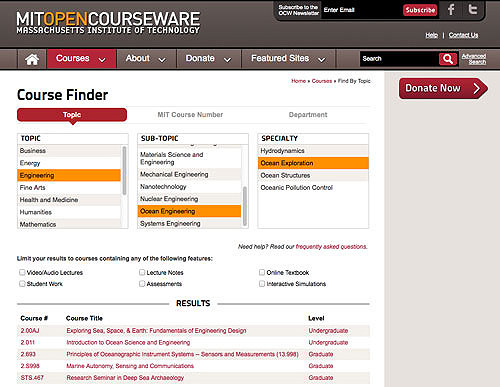Image resolution: width=500 pixels, height=387 pixels.
Task: Click the Level column header
Action: (316, 318)
